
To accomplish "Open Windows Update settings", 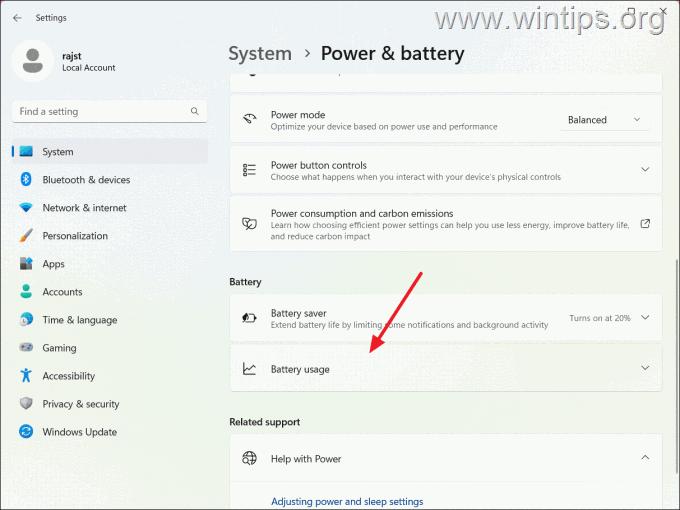I will click(x=110, y=432).
